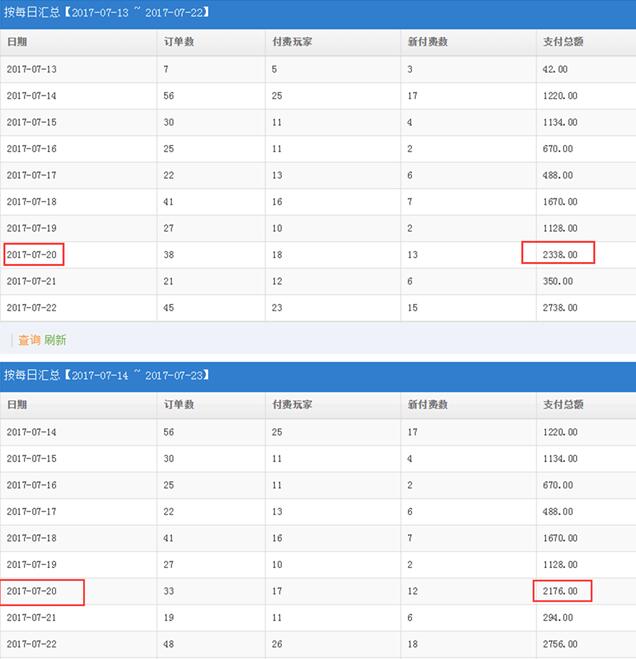This screenshot has width=636, height=659.
Task: Click 付费玩家 header in the 07-13~07-22 table
Action: pos(292,42)
